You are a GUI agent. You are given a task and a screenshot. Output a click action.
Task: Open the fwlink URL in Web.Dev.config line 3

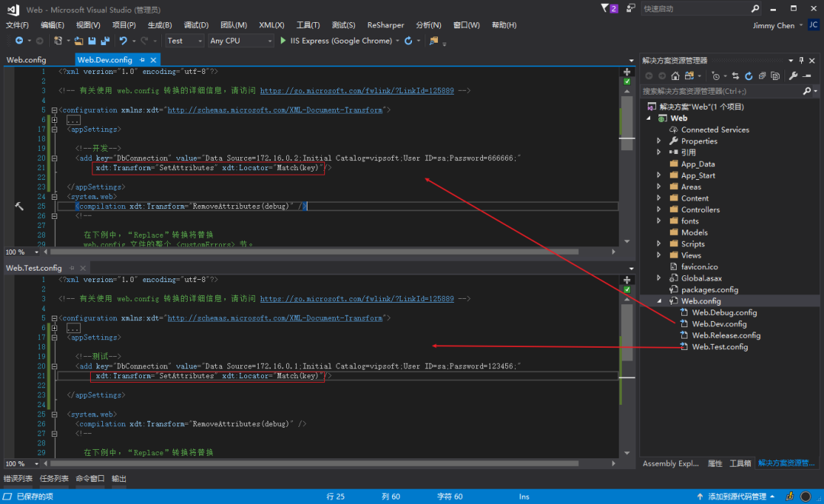(x=357, y=90)
